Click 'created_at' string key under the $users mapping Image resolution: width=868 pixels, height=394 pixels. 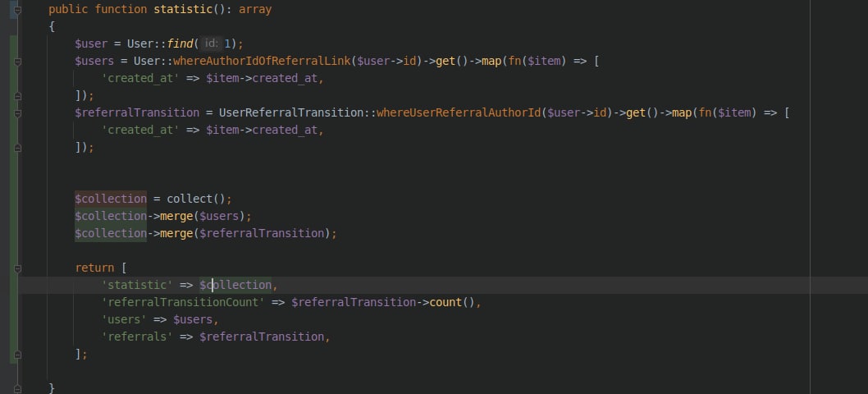point(140,78)
